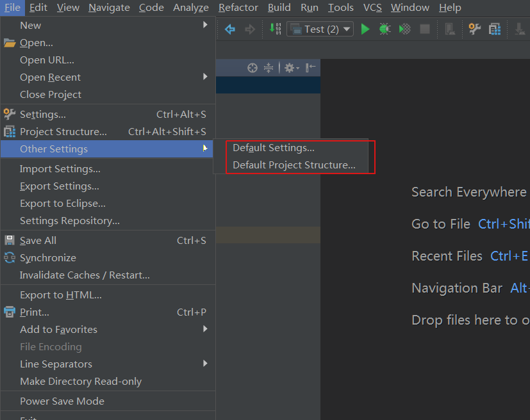Click the Forward navigation arrow in toolbar
530x420 pixels.
(x=250, y=29)
